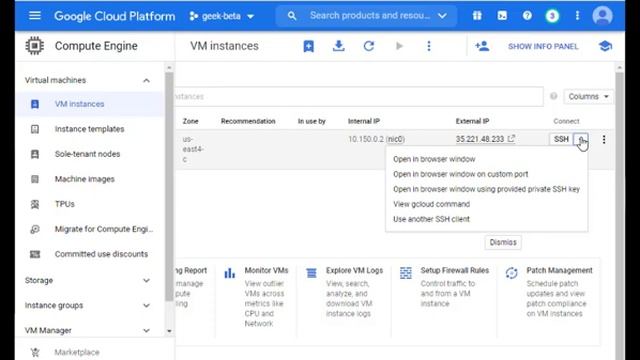Click the filter instances input field
640x360 pixels.
click(359, 97)
